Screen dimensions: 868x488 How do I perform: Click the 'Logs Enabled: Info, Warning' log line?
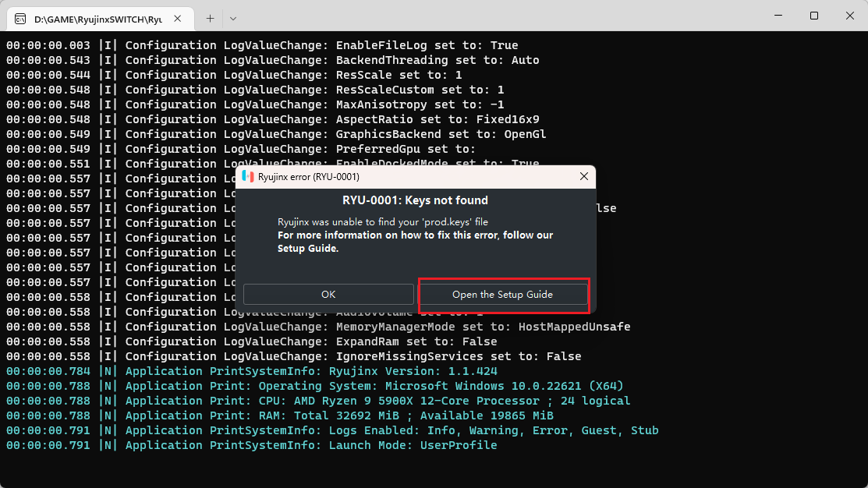[x=332, y=430]
